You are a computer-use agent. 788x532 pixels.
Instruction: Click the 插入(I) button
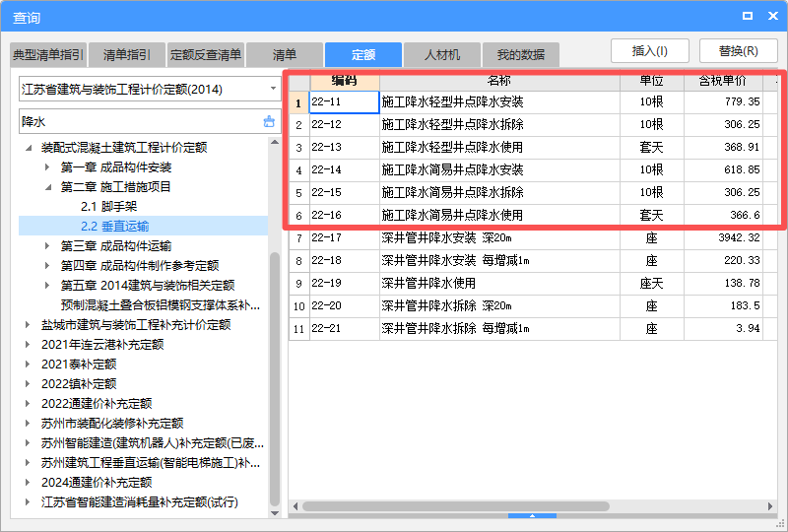pyautogui.click(x=650, y=51)
